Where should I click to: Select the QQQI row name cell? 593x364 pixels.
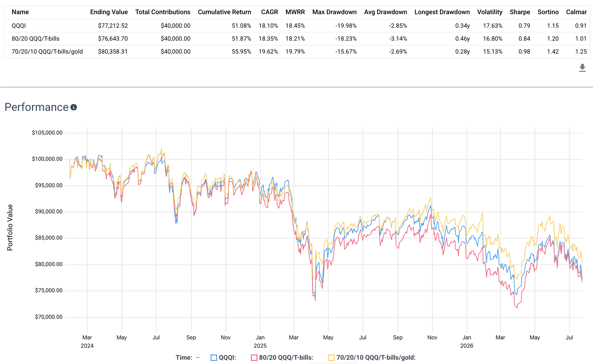pos(19,26)
